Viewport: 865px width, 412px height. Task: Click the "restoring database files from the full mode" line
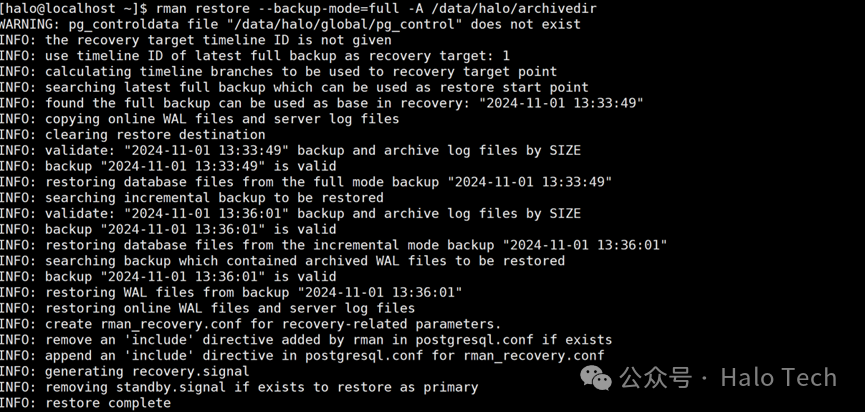point(305,182)
